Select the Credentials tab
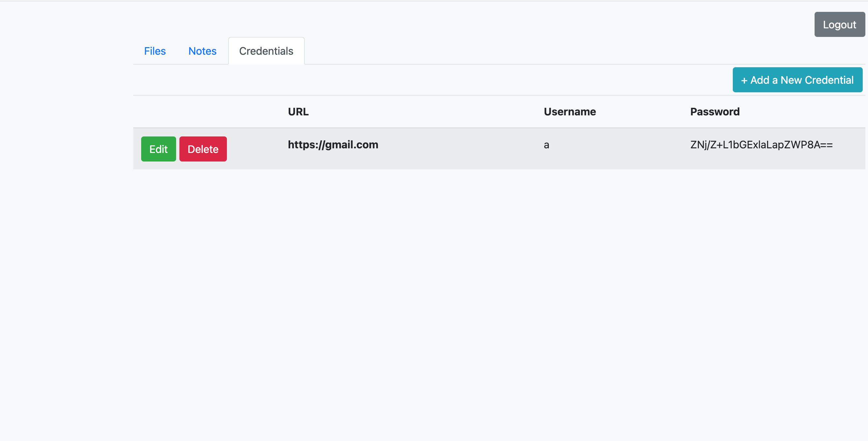Screen dimensions: 868x441 pos(266,51)
